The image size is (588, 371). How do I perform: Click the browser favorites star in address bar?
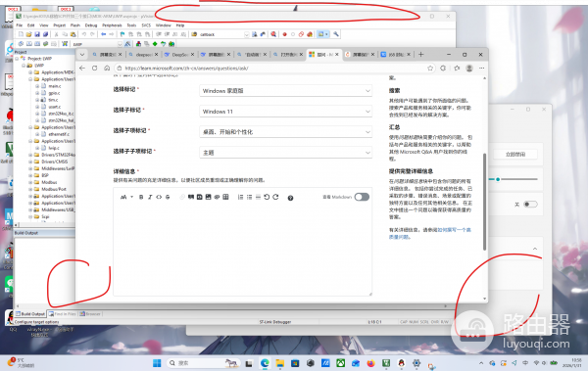click(x=430, y=69)
